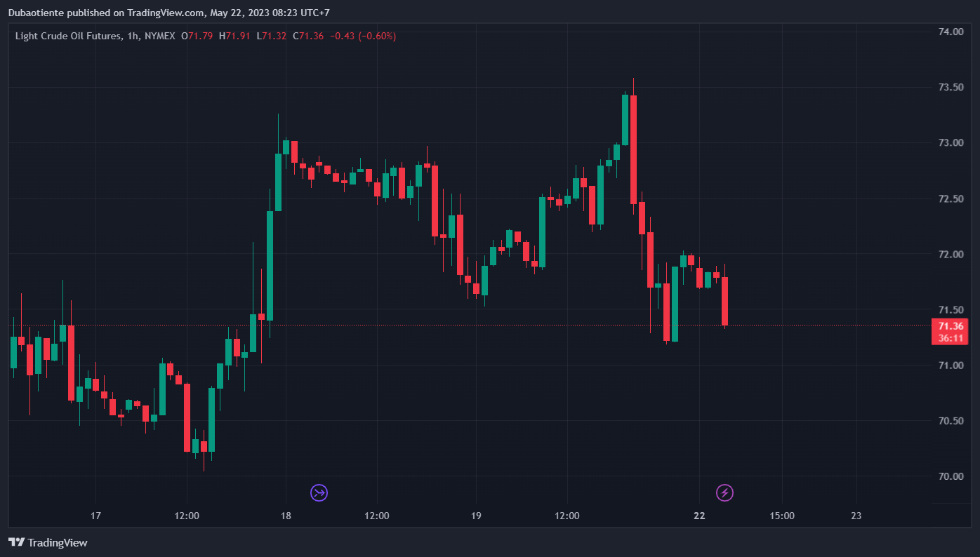This screenshot has height=557, width=980.
Task: Click the 70.00 price axis label
Action: (951, 476)
